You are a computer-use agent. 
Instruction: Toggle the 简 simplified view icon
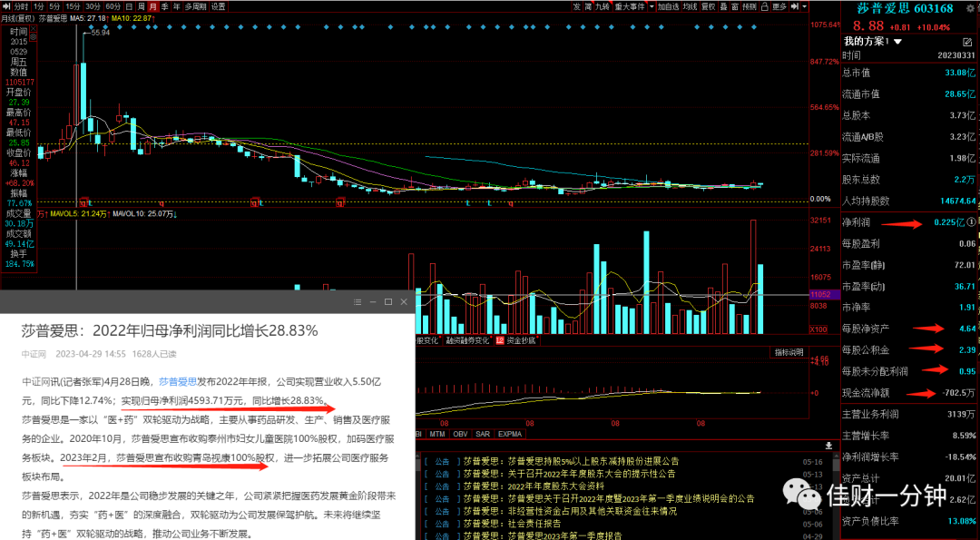click(588, 6)
